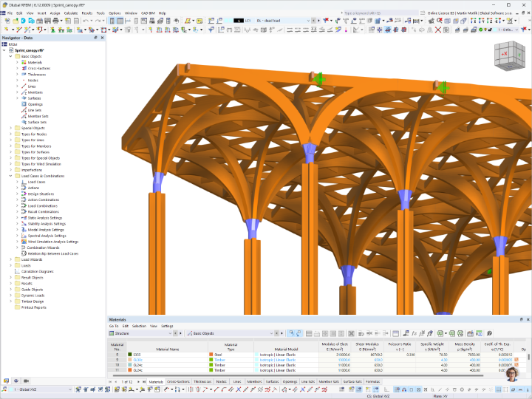This screenshot has width=532, height=399.
Task: Open Selection menu in Materials panel
Action: 139,326
